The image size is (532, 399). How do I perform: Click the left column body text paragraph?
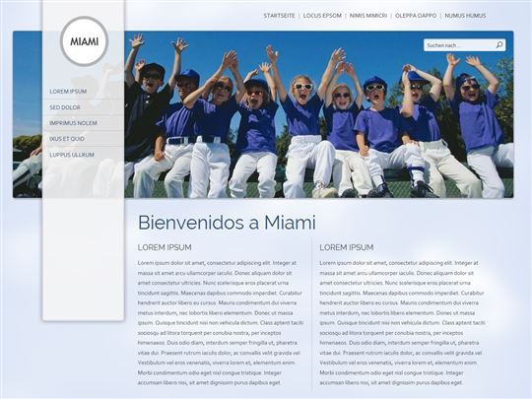221,323
